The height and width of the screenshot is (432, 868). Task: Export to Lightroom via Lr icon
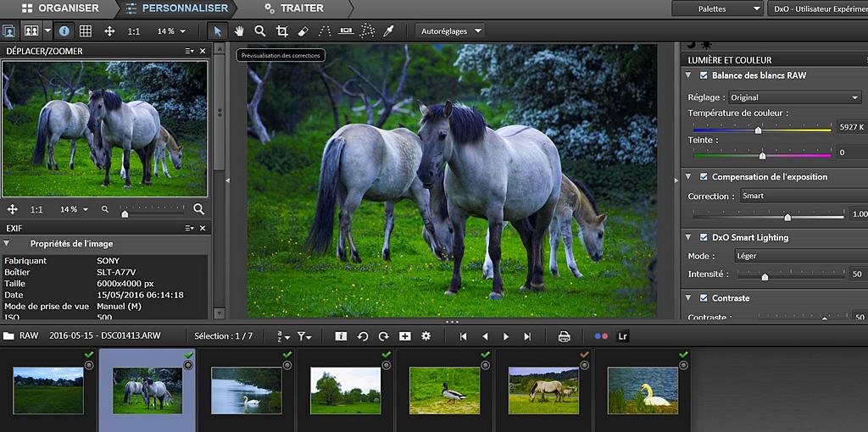point(623,336)
